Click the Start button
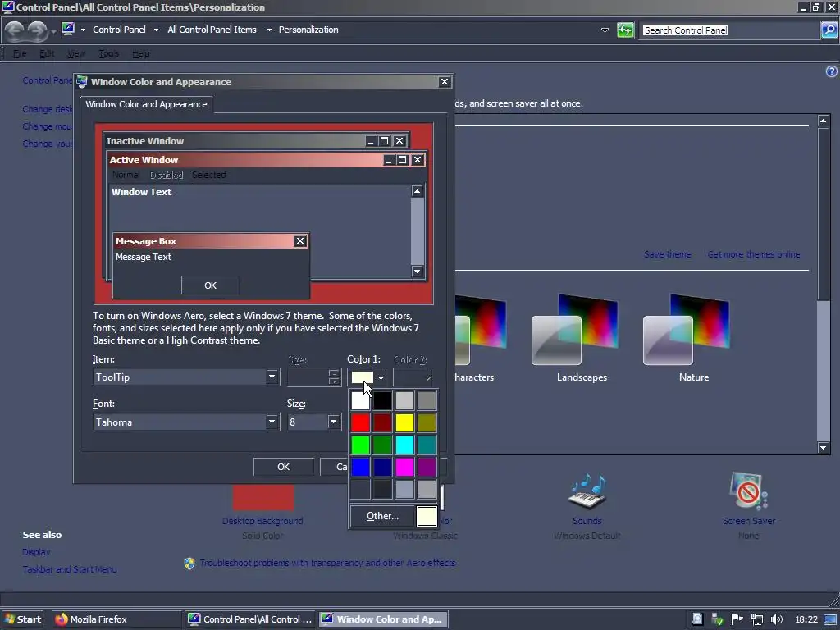Viewport: 840px width, 630px height. (22, 619)
